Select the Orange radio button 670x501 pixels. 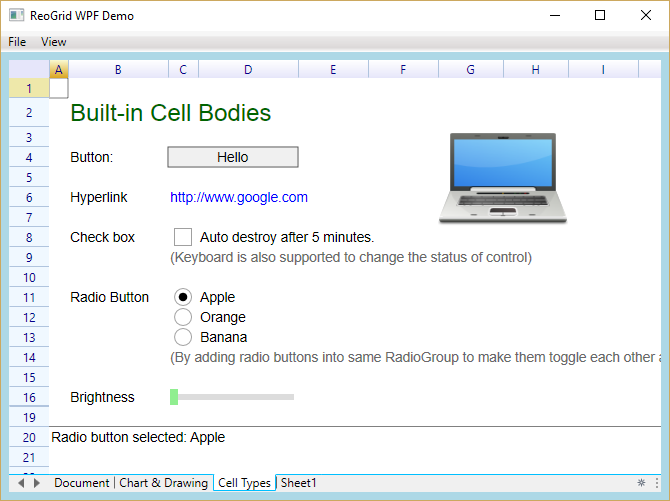[183, 317]
